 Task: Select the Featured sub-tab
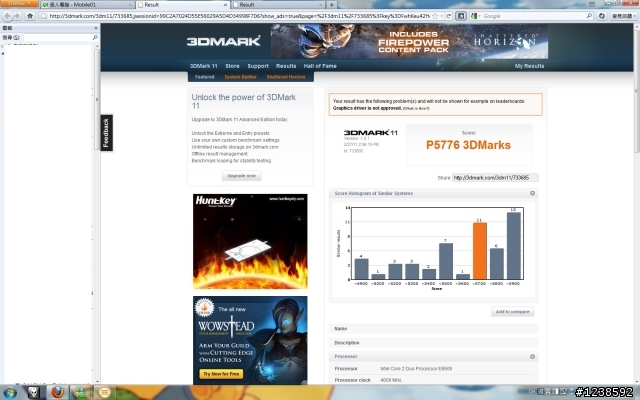click(204, 77)
